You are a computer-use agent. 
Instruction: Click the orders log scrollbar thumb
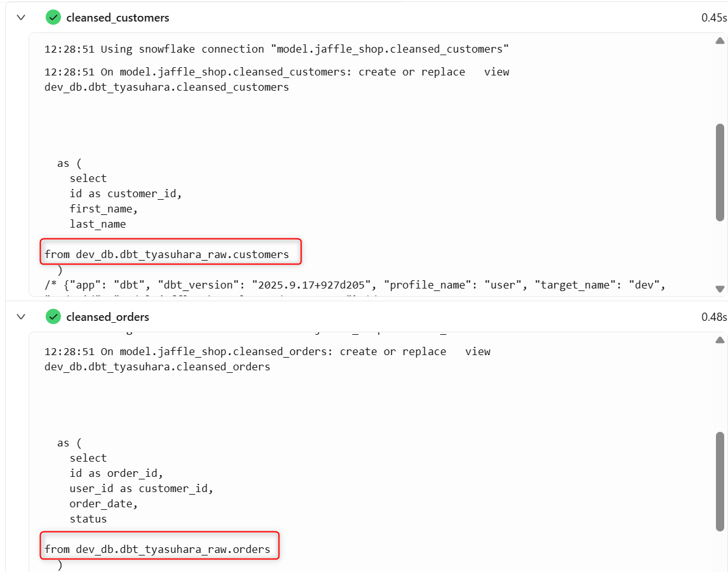click(720, 481)
